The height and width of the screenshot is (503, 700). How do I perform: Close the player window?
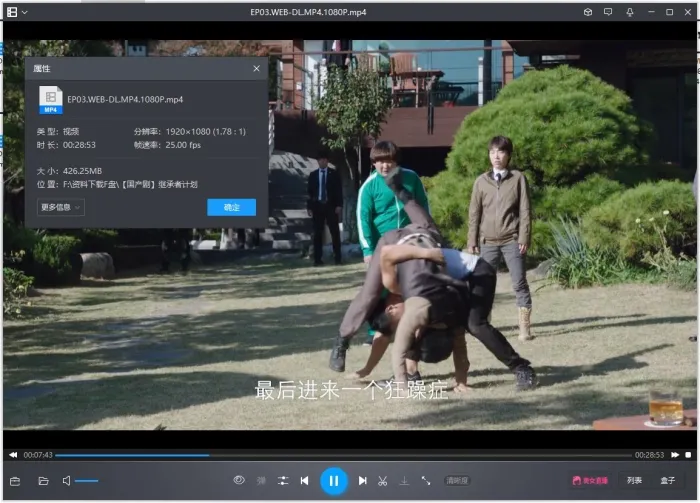[688, 12]
